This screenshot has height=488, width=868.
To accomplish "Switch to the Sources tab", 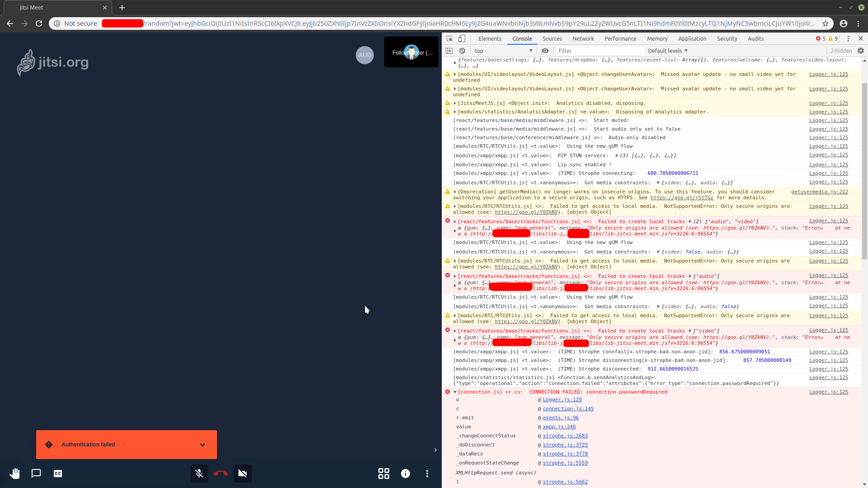I will [552, 38].
